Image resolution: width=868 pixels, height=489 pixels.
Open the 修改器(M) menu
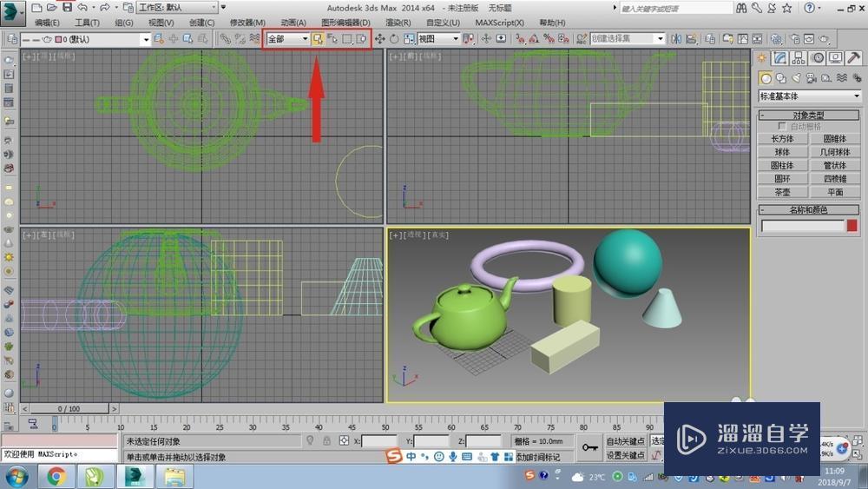(247, 23)
